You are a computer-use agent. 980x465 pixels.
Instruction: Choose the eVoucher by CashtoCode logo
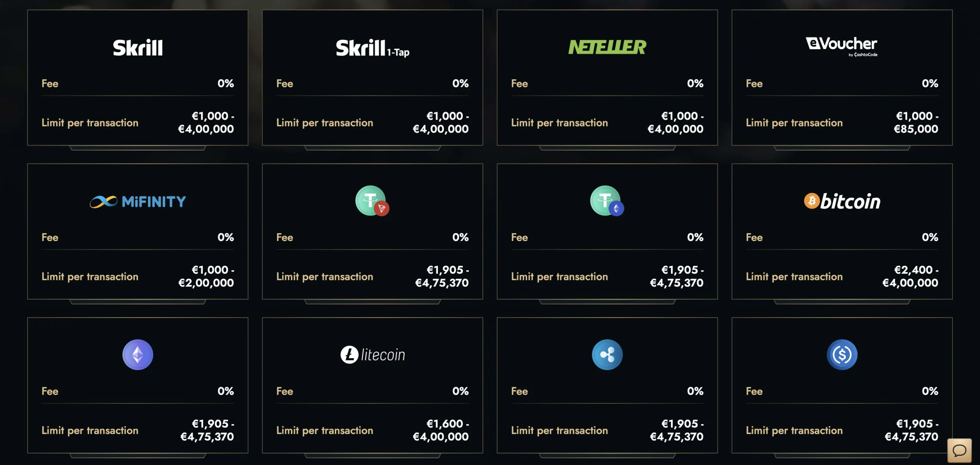coord(842,47)
